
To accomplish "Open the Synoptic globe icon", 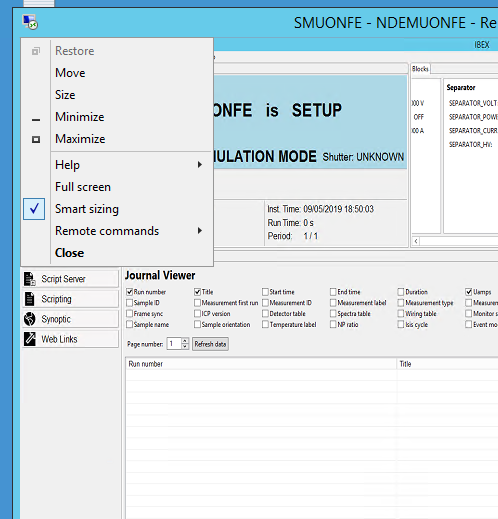I will pyautogui.click(x=30, y=319).
